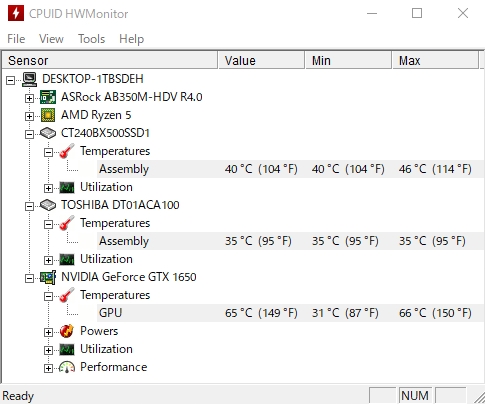Click the AMD Ryzen 5 CPU icon

coord(48,115)
